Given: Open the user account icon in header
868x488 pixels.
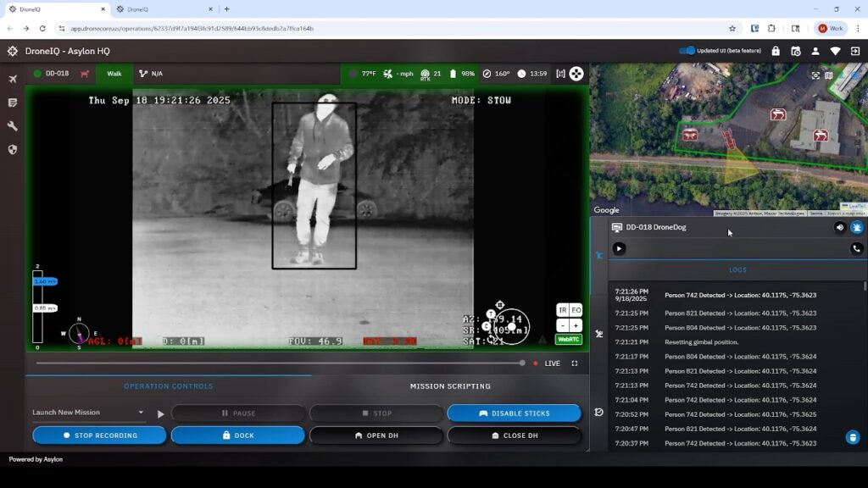Looking at the screenshot, I should [x=815, y=51].
